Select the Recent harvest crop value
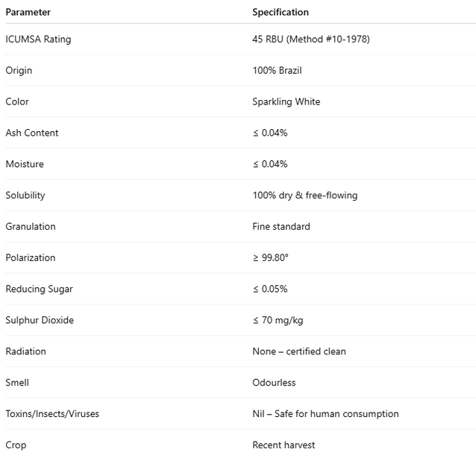Image resolution: width=476 pixels, height=458 pixels. tap(284, 445)
